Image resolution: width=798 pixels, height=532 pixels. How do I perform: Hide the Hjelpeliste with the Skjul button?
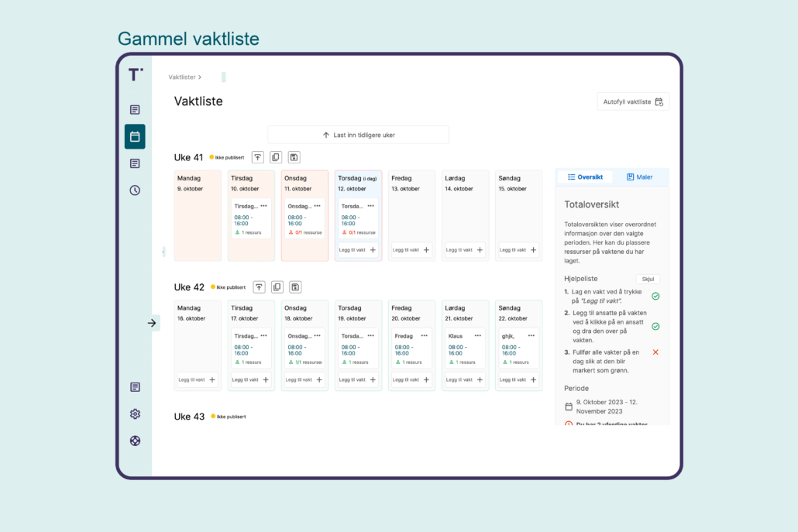coord(648,279)
